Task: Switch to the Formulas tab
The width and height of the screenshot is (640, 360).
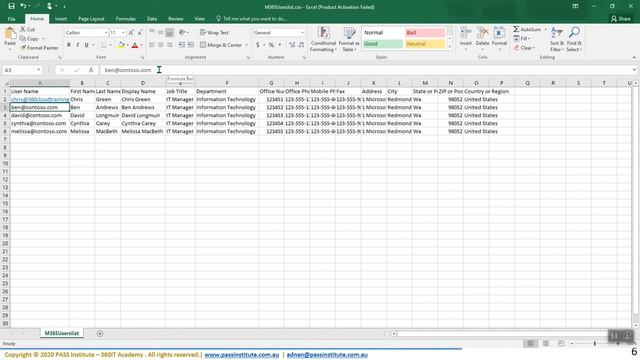Action: click(125, 19)
